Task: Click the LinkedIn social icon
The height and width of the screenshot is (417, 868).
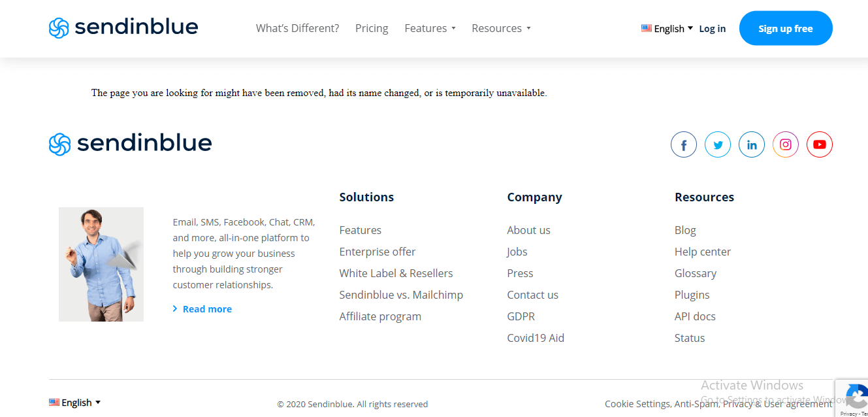Action: coord(752,144)
